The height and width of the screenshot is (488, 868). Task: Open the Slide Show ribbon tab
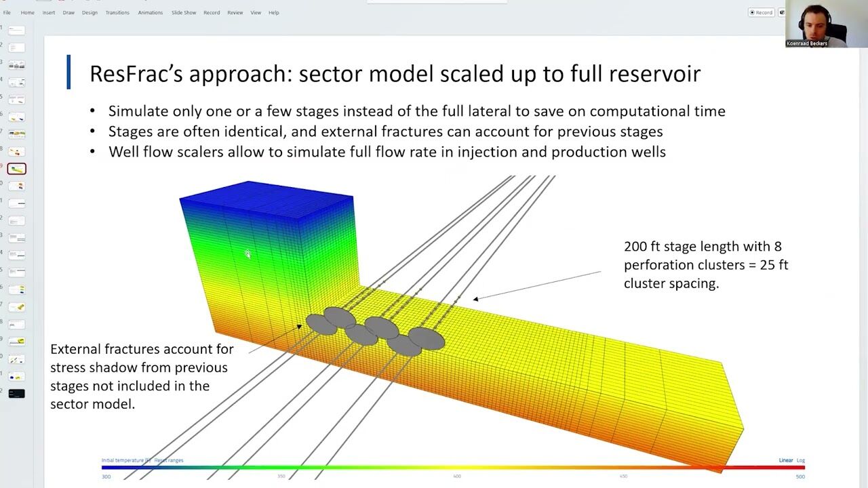[x=184, y=12]
